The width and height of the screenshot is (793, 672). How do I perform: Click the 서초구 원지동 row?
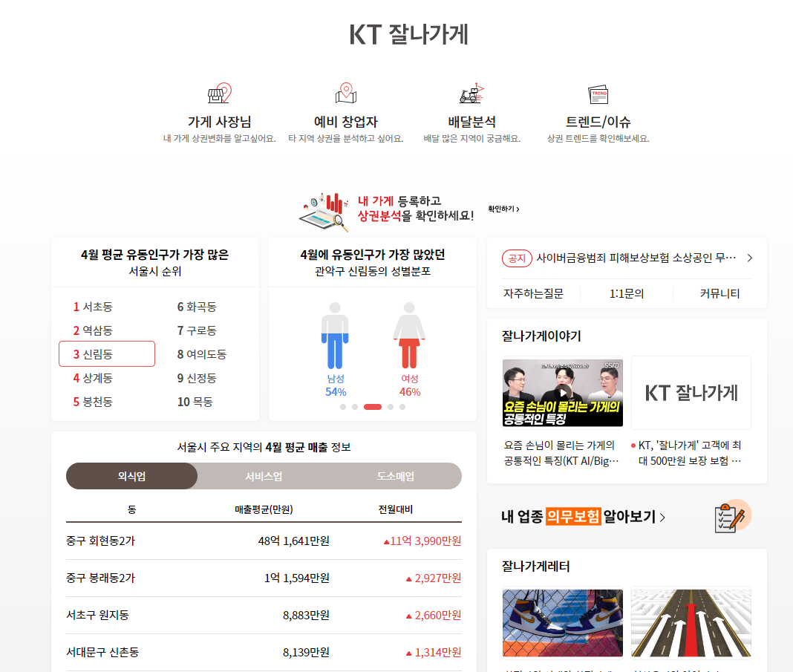(x=264, y=616)
